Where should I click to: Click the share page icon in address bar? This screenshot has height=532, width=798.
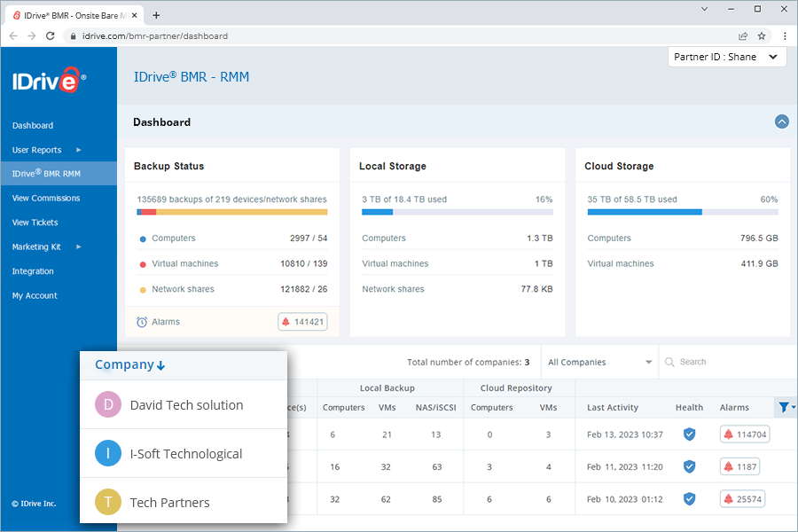point(743,35)
